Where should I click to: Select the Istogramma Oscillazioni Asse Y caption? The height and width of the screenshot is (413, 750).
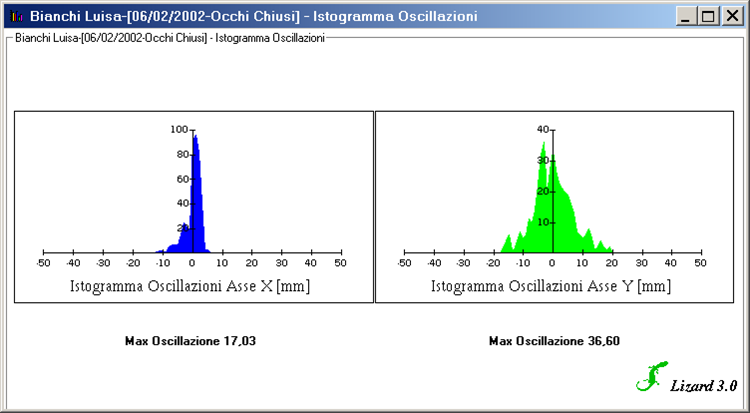[x=551, y=287]
